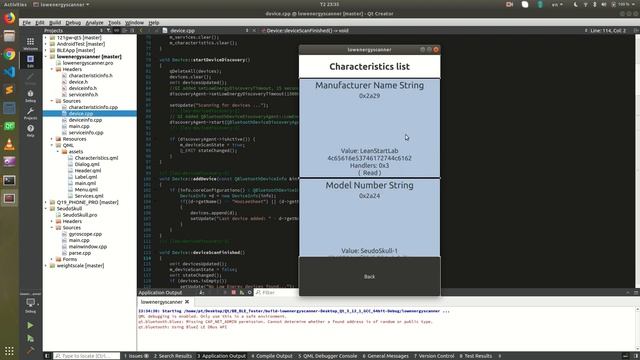Open lowenergyscanner.pro project file
Viewport: 640px width, 360px height.
click(x=88, y=63)
